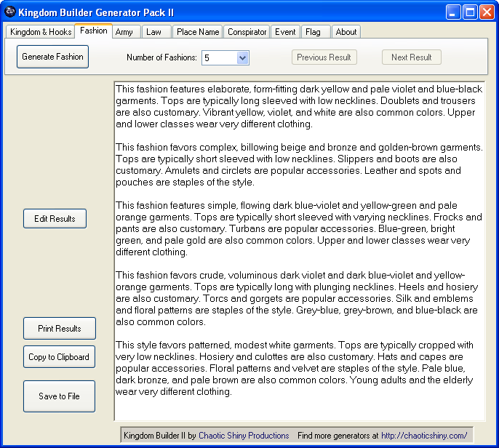Viewport: 499px width, 448px height.
Task: Click the Edit Results button
Action: tap(55, 219)
